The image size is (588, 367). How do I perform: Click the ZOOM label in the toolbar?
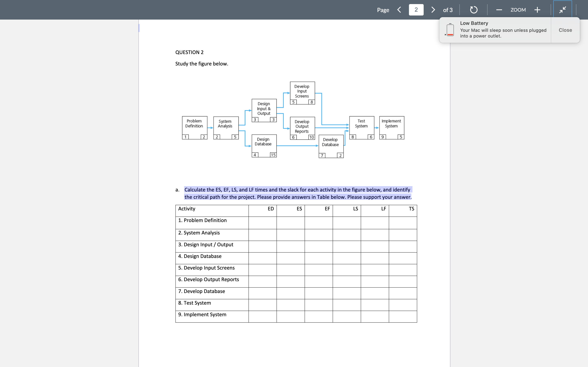pos(518,10)
